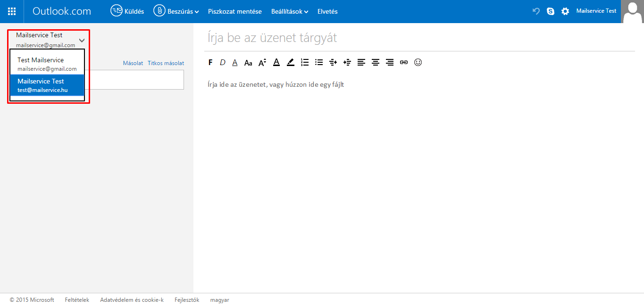The image size is (644, 307).
Task: Open the emoticon picker
Action: (x=418, y=62)
